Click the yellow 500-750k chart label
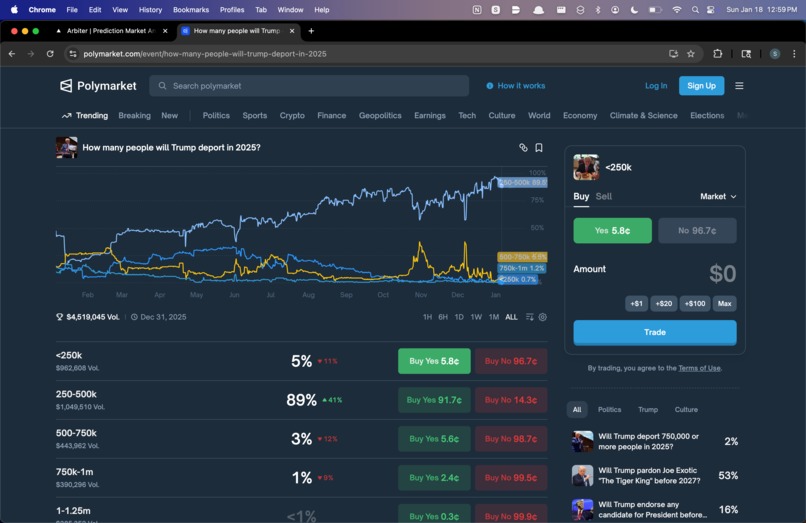 tap(522, 257)
